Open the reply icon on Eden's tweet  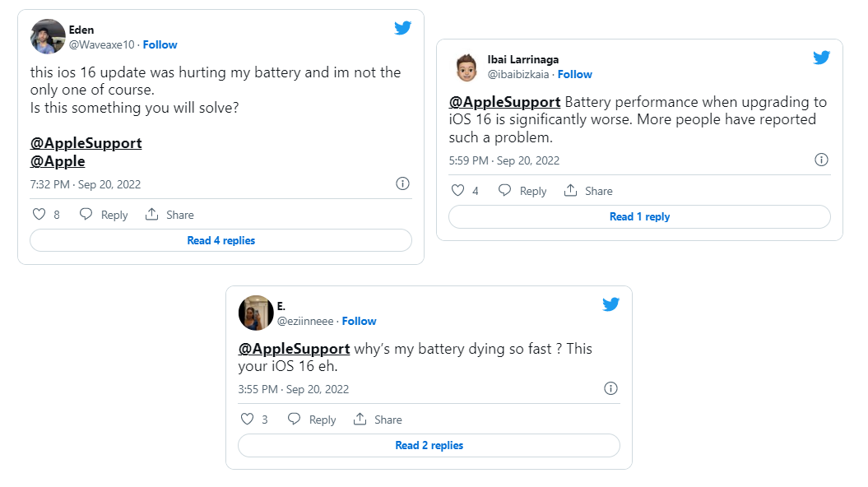(x=86, y=214)
